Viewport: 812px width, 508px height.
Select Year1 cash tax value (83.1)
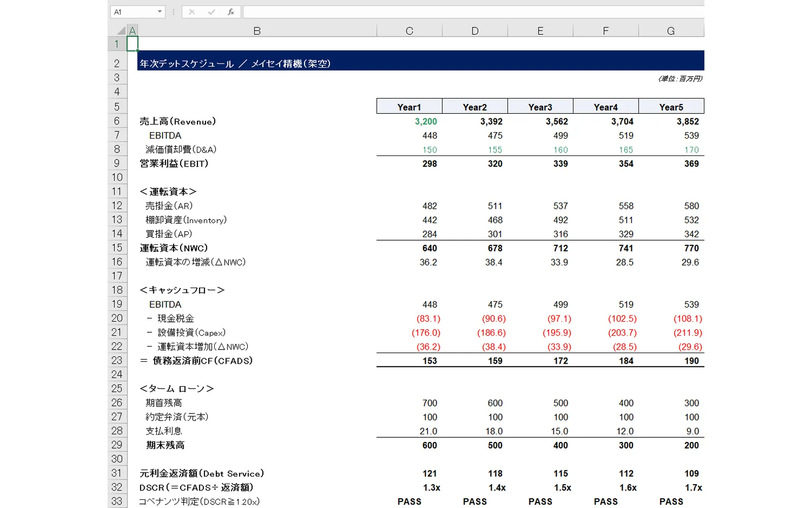(x=428, y=319)
